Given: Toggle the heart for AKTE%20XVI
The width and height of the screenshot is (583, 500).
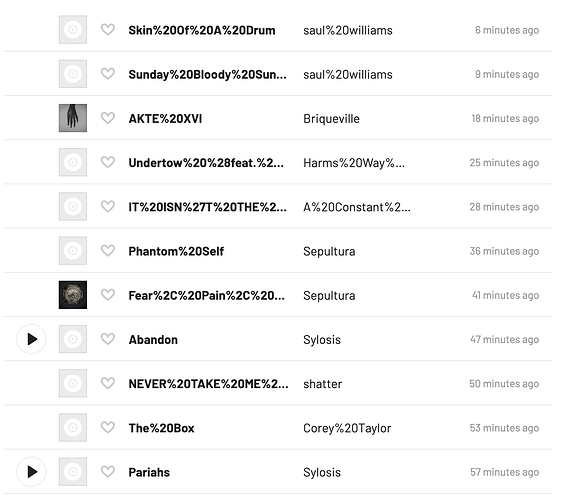Looking at the screenshot, I should click(x=108, y=118).
